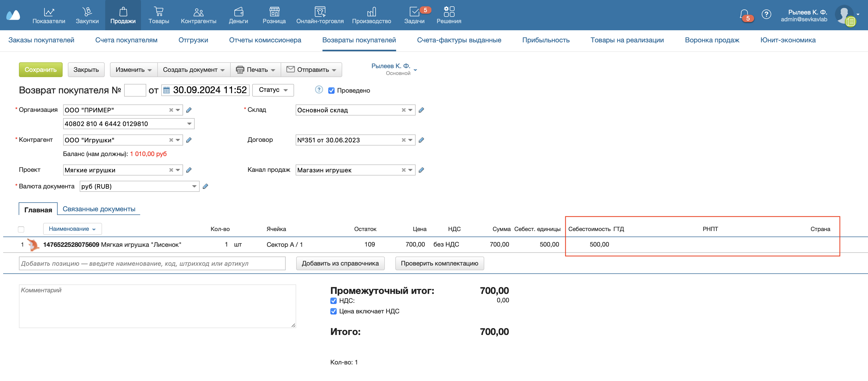Edit Склад using the pencil icon
Screen dimensions: 868x381
point(421,110)
